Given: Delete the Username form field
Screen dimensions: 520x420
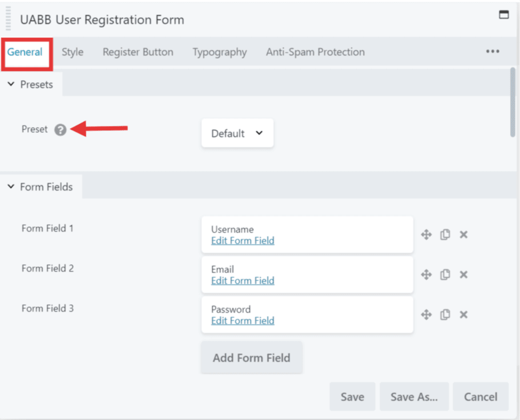Looking at the screenshot, I should pos(463,234).
